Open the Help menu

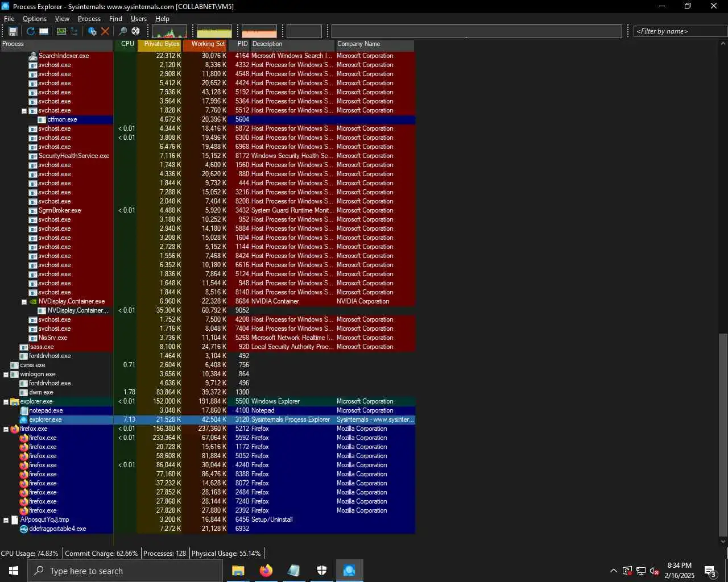click(162, 19)
